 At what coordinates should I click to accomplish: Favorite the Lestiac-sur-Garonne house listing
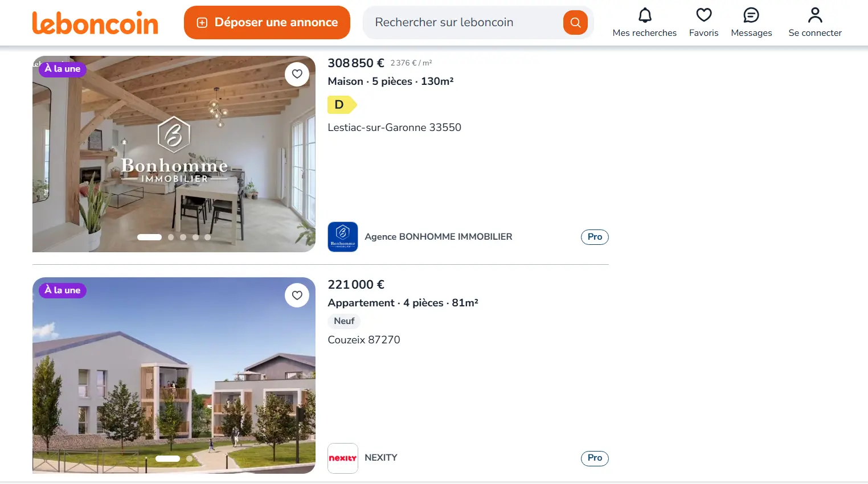pos(297,74)
